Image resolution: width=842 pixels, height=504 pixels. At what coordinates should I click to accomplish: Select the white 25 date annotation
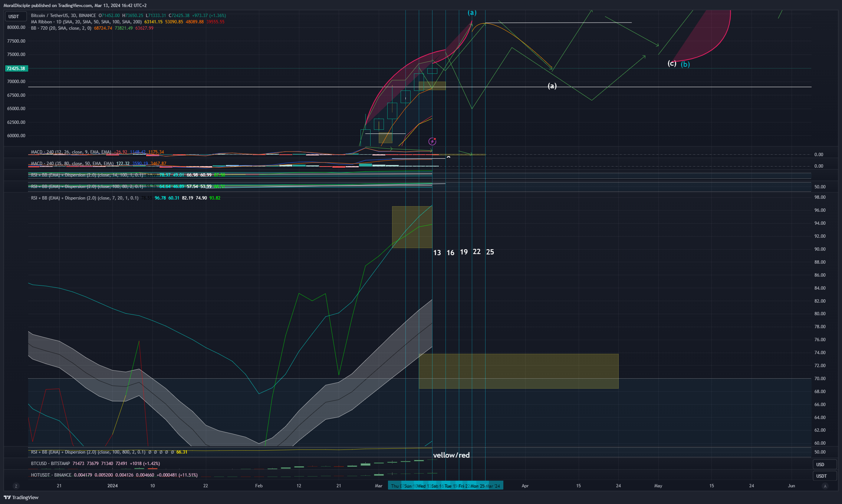490,252
